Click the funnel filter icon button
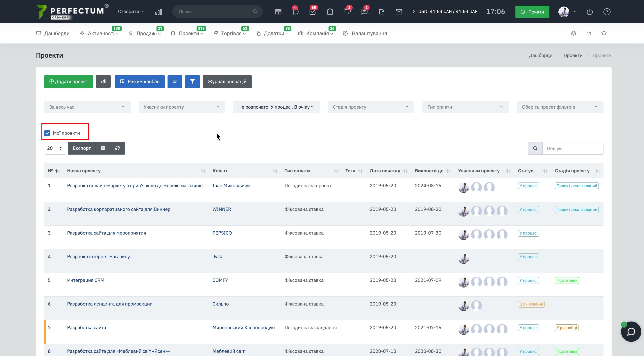This screenshot has width=644, height=356. click(192, 82)
